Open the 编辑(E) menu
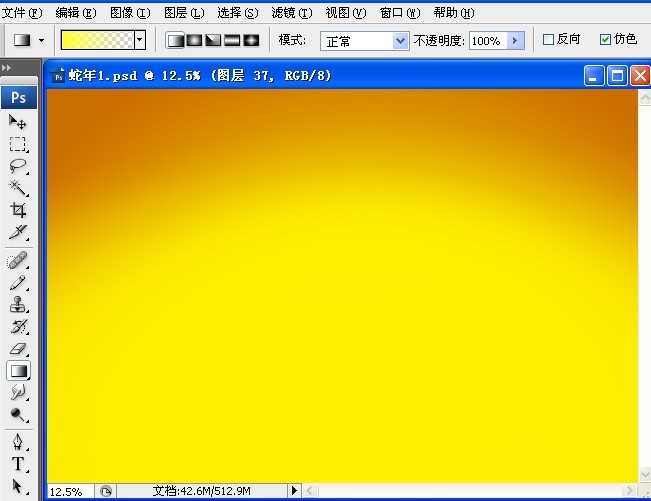The height and width of the screenshot is (501, 651). point(76,13)
